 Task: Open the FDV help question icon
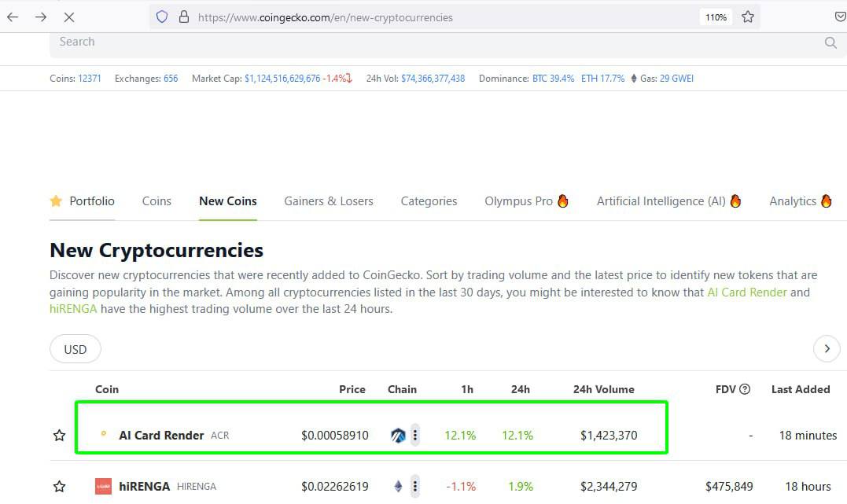pyautogui.click(x=745, y=389)
